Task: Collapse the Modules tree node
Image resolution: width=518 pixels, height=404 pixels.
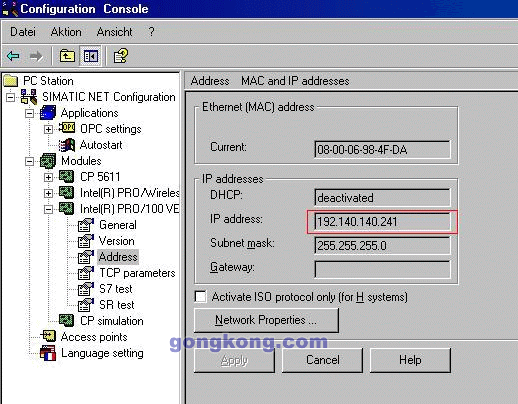Action: coord(29,161)
